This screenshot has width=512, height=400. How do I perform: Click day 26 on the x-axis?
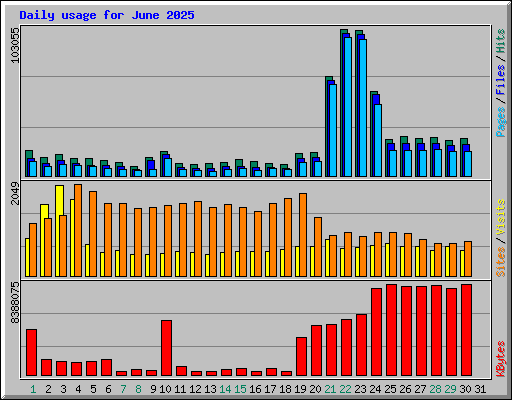point(405,389)
